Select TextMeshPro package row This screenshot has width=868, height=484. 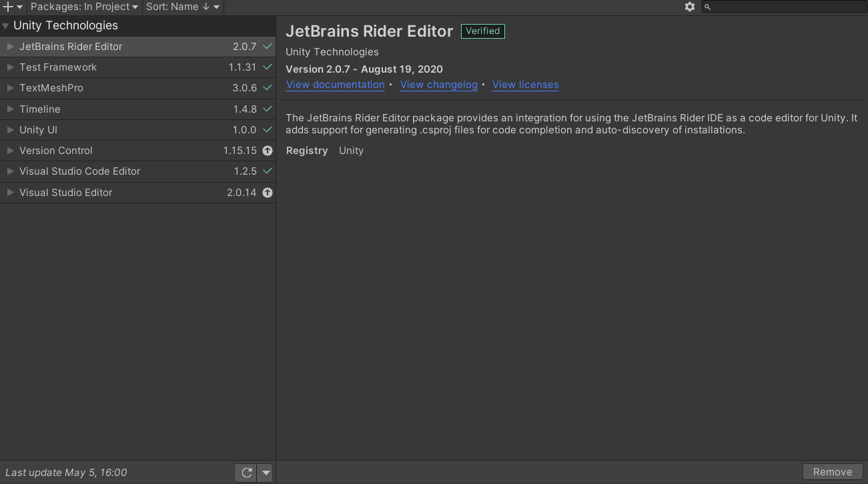point(137,88)
